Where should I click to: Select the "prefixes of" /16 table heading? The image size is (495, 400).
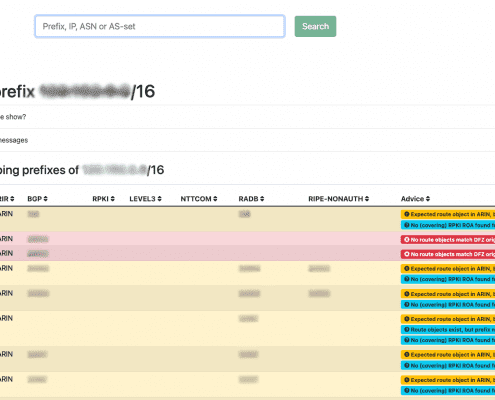click(x=82, y=170)
